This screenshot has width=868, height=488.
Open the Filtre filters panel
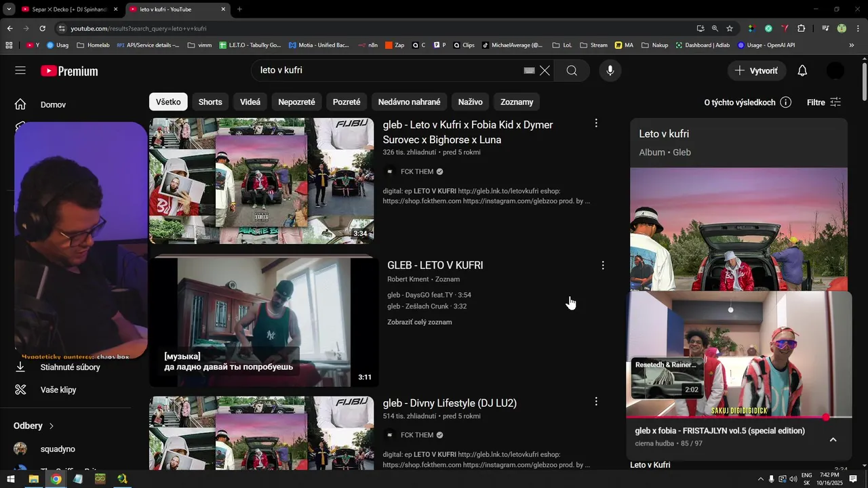[x=824, y=102]
